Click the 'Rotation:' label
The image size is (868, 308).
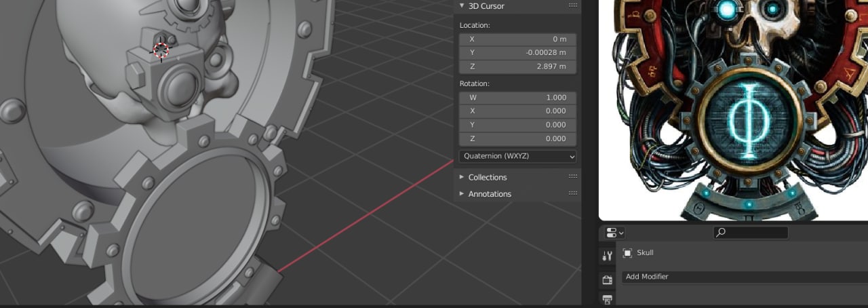click(x=475, y=83)
